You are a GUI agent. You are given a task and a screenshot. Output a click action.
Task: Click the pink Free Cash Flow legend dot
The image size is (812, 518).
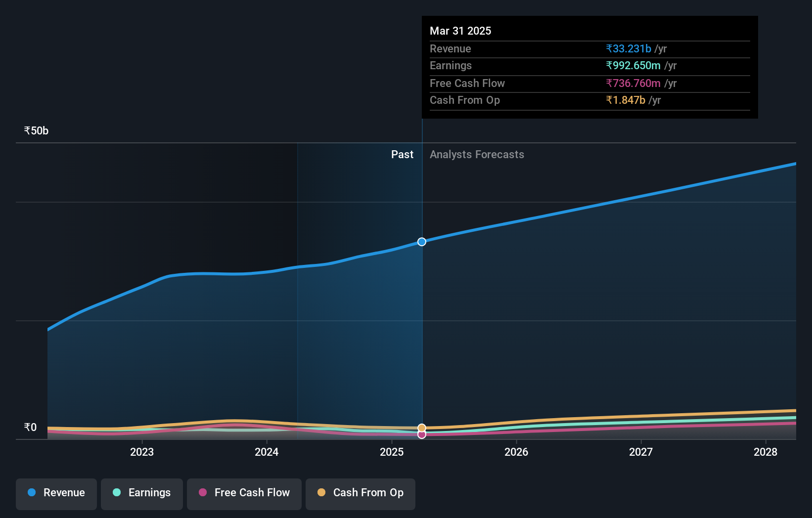click(203, 492)
